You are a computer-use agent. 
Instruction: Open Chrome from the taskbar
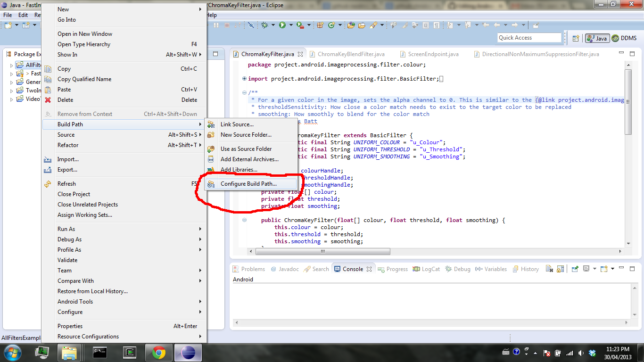pos(159,352)
